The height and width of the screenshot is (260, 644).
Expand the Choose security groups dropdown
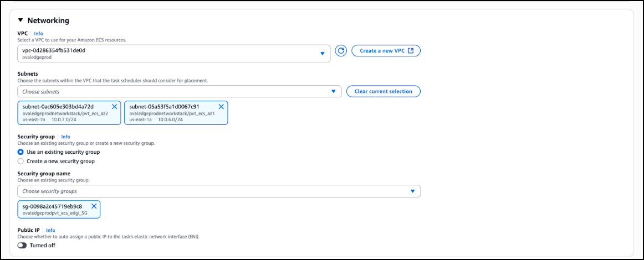[x=412, y=191]
